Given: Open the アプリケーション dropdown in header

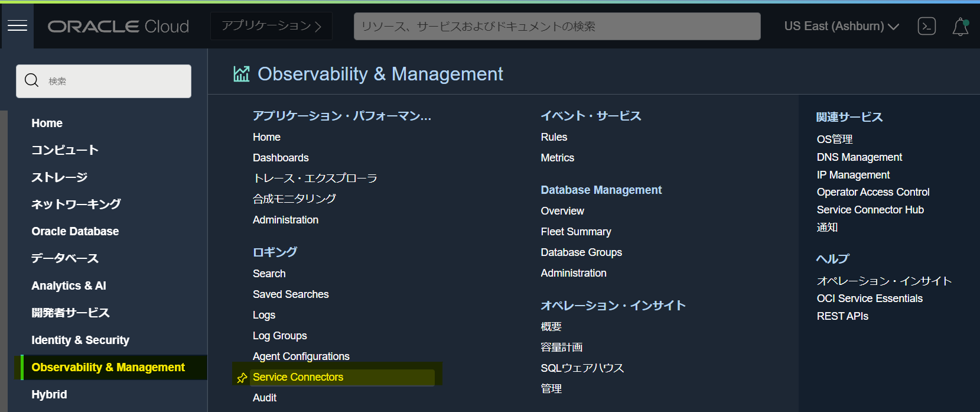Looking at the screenshot, I should point(271,26).
